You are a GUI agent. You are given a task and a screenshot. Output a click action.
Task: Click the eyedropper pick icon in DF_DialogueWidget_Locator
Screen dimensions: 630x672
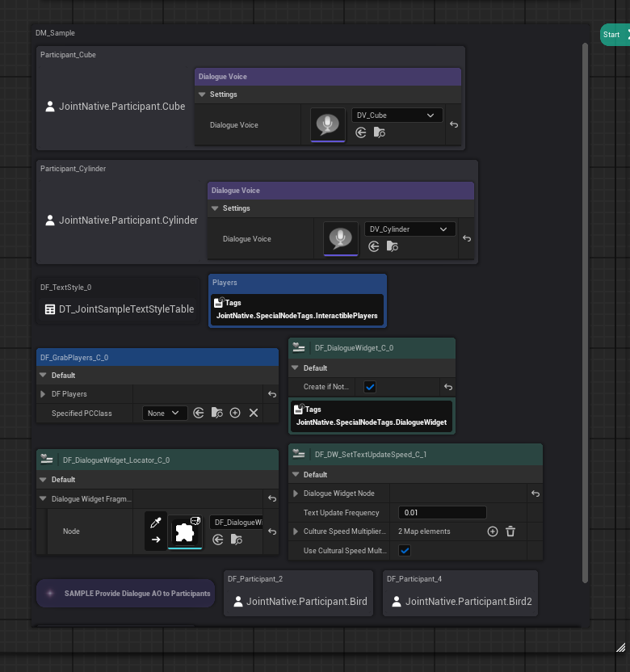point(156,522)
